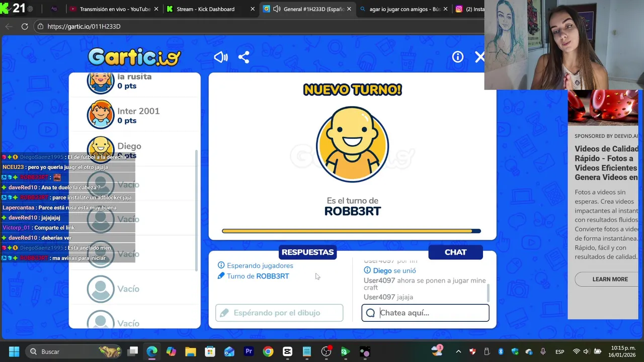644x362 pixels.
Task: Click the share icon beside the Gartic logo
Action: (244, 57)
